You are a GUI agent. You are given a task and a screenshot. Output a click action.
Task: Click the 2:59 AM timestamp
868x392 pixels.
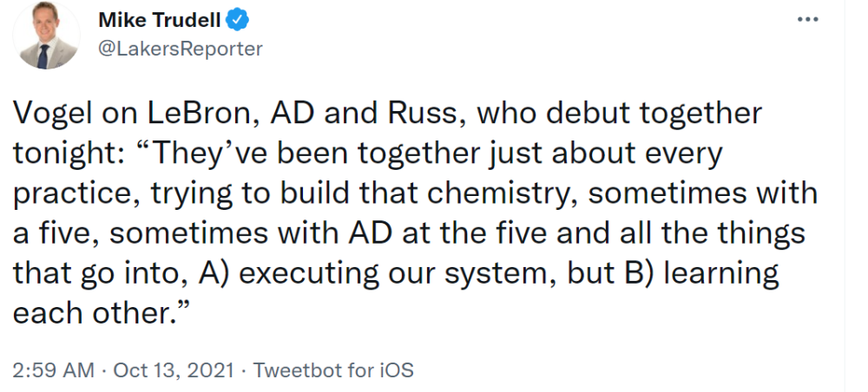pos(53,369)
